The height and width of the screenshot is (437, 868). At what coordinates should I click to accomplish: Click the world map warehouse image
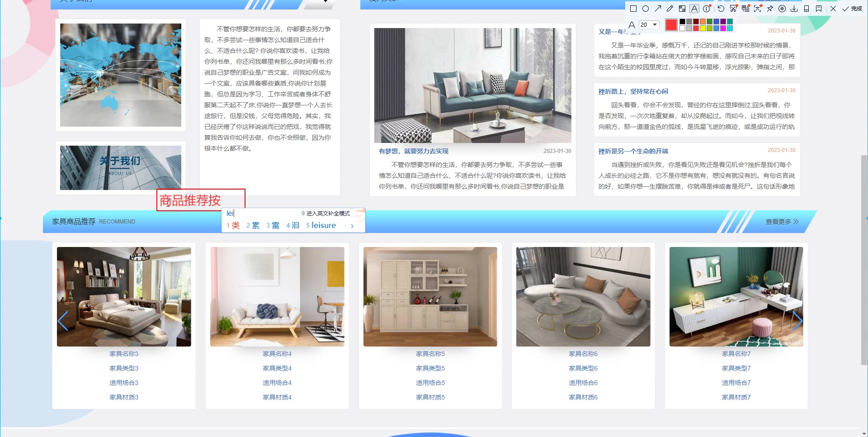coord(121,75)
